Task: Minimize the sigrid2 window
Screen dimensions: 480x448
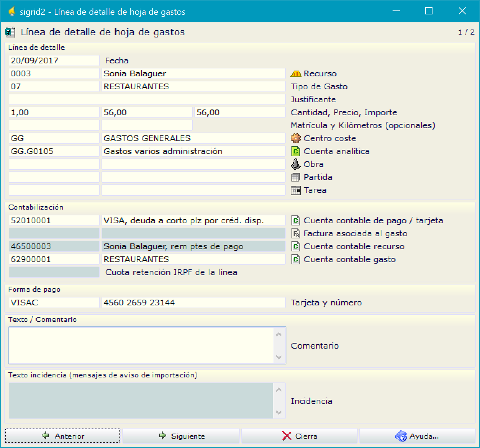Action: pyautogui.click(x=396, y=11)
